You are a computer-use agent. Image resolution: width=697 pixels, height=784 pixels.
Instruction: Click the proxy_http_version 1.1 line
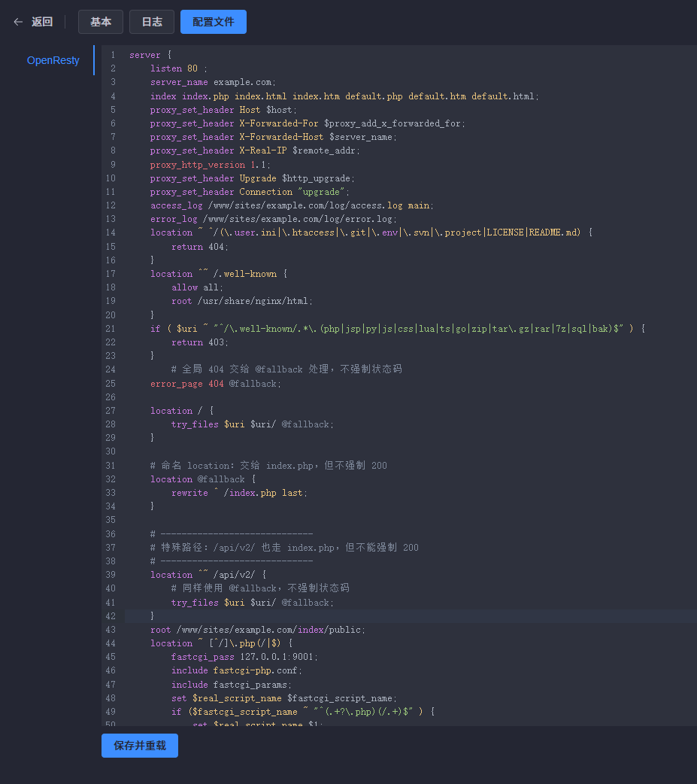tap(210, 165)
